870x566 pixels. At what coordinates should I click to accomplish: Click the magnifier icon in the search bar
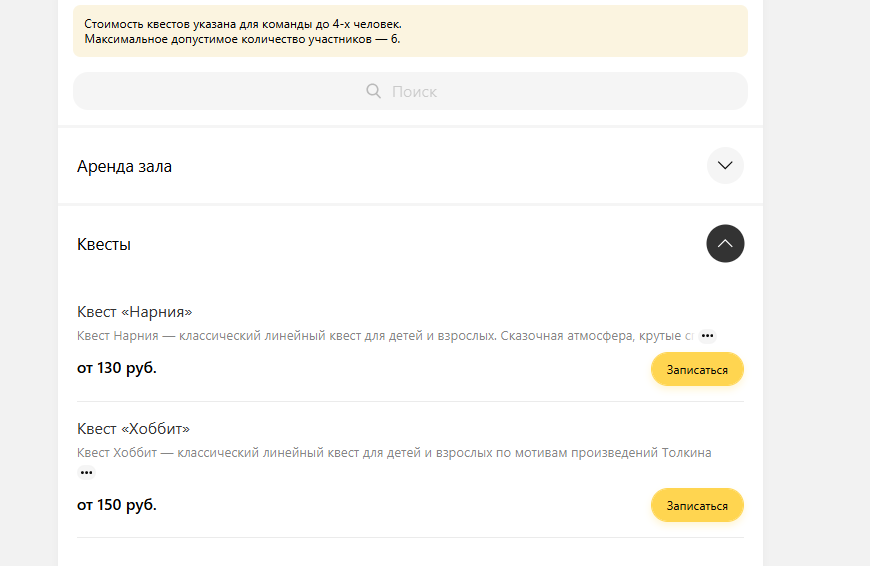point(373,91)
